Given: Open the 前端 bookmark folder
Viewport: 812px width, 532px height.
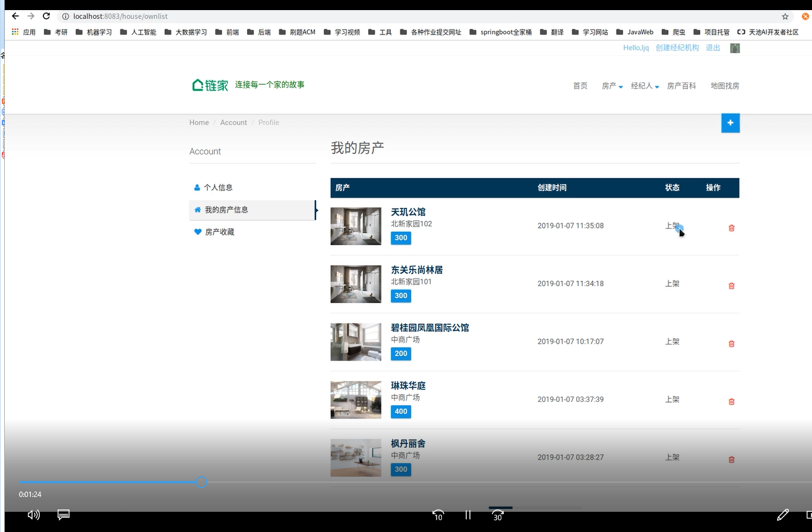Looking at the screenshot, I should [228, 32].
